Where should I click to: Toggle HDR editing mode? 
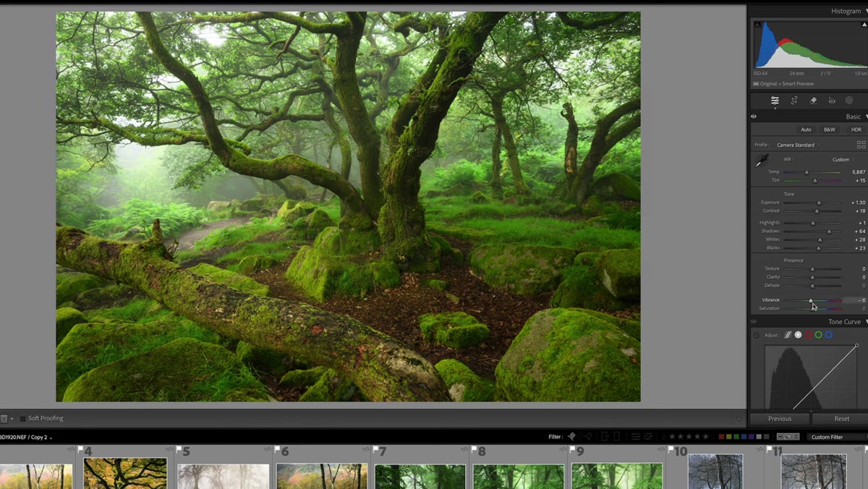pos(856,129)
